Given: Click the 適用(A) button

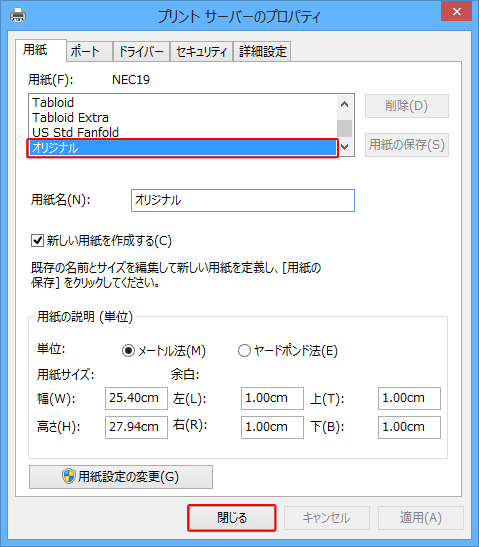Looking at the screenshot, I should point(421,518).
